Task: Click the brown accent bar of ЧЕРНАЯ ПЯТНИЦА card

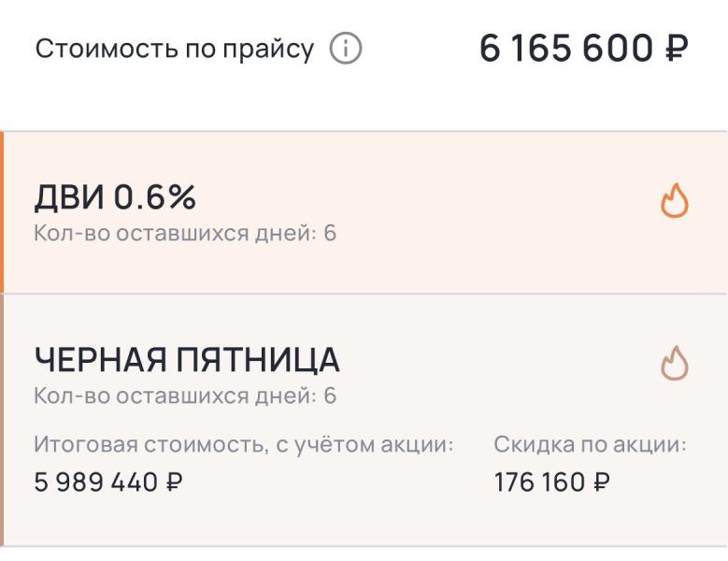Action: click(2, 419)
